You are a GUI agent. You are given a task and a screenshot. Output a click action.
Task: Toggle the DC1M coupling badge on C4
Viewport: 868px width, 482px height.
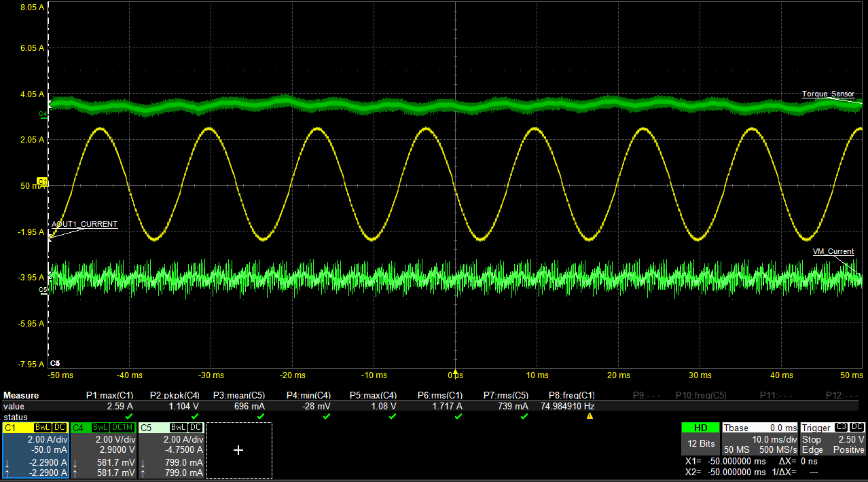click(122, 428)
